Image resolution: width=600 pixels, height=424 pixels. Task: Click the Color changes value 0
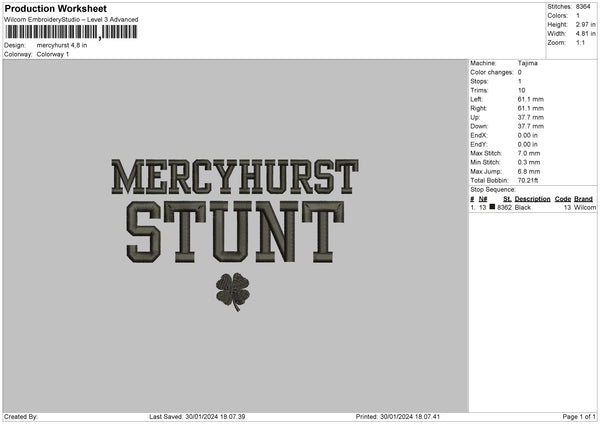tap(520, 72)
